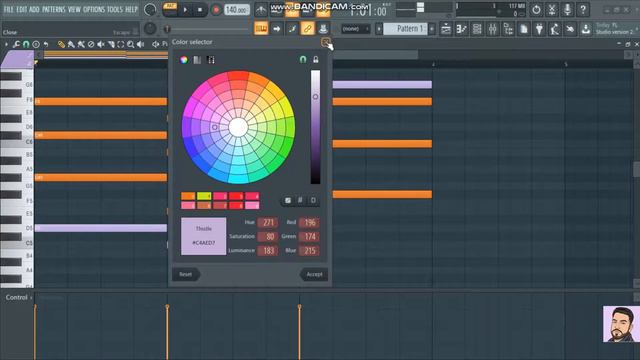This screenshot has height=360, width=640.
Task: Open the TOOLS menu
Action: [115, 9]
